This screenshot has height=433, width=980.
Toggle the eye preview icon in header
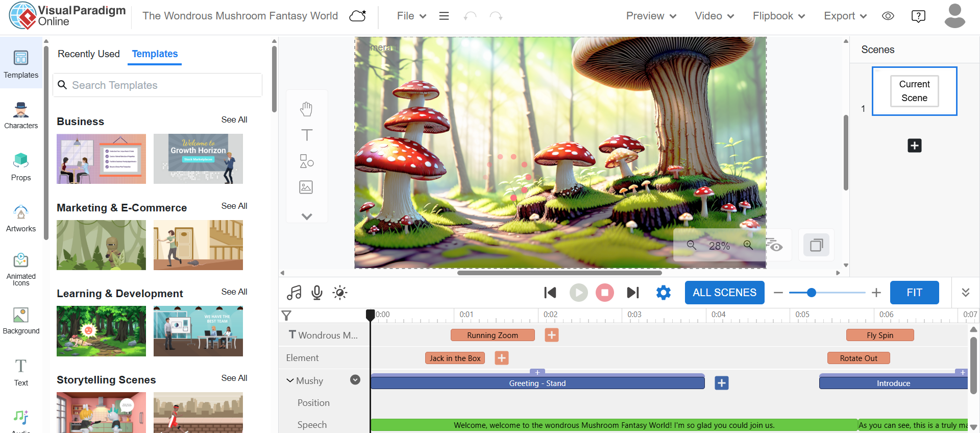point(888,16)
